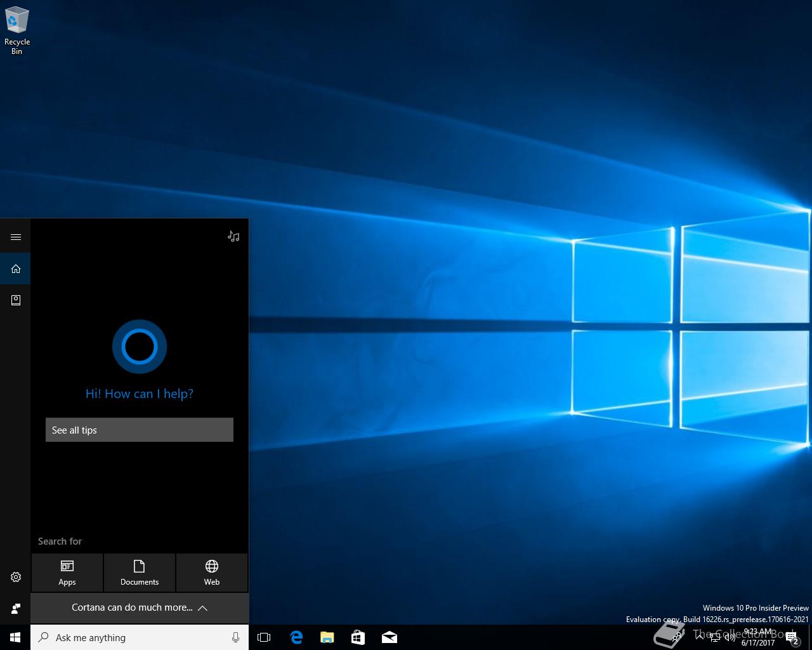Open the Mail app taskbar icon
The height and width of the screenshot is (650, 812).
[x=389, y=637]
